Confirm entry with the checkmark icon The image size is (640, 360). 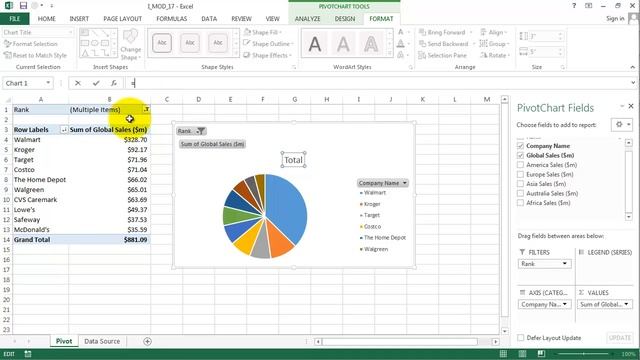point(96,83)
